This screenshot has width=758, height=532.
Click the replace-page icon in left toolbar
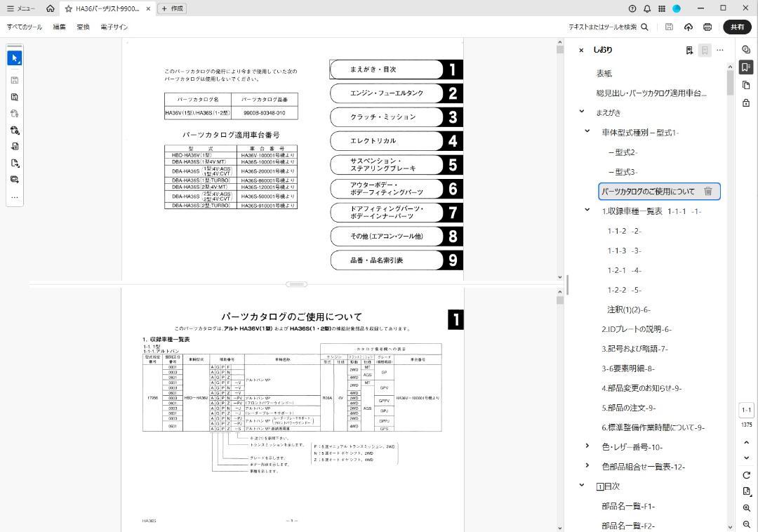click(15, 147)
